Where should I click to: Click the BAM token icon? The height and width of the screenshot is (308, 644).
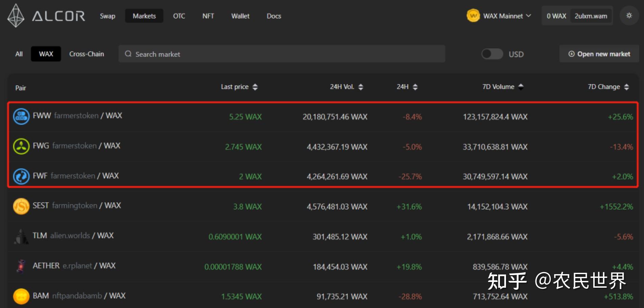click(21, 296)
